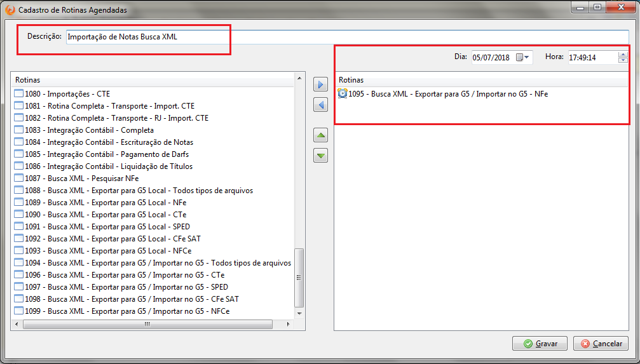Screen dimensions: 640x364
Task: Click icon of routine 1087 Pesquisar NFe
Action: (x=19, y=179)
